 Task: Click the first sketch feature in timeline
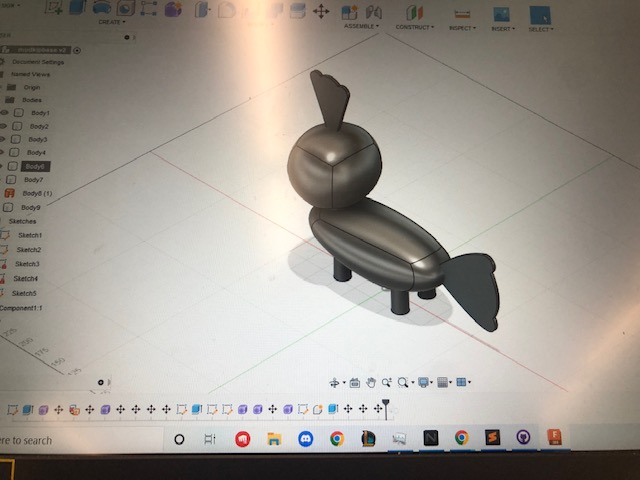13,410
